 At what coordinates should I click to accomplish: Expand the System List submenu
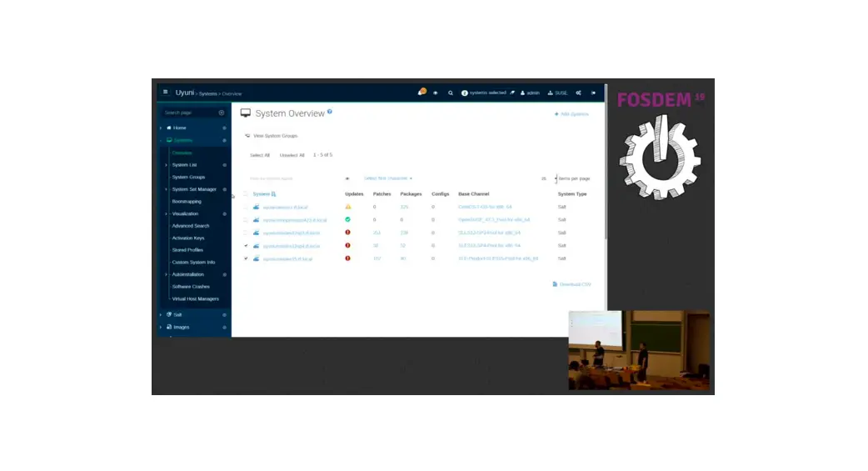[x=166, y=165]
